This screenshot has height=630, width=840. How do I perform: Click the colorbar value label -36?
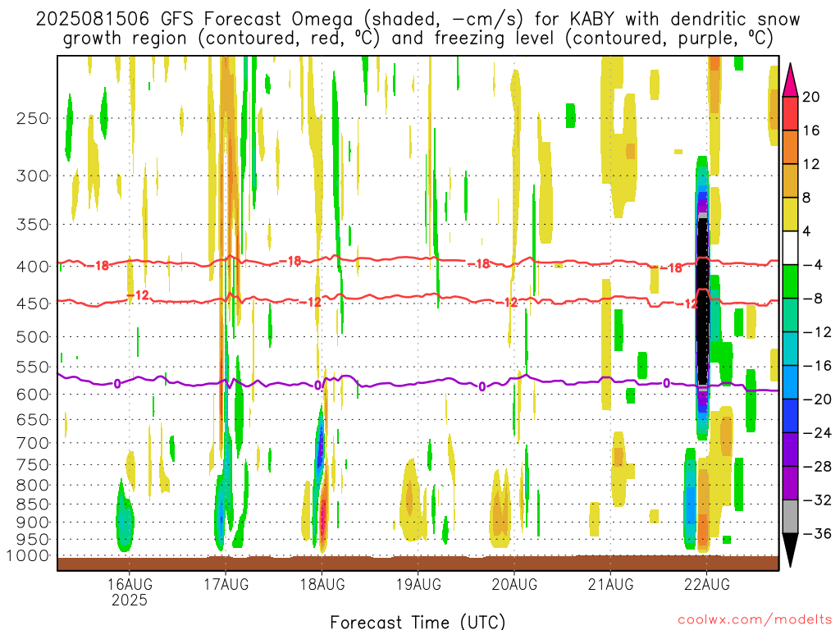point(817,533)
